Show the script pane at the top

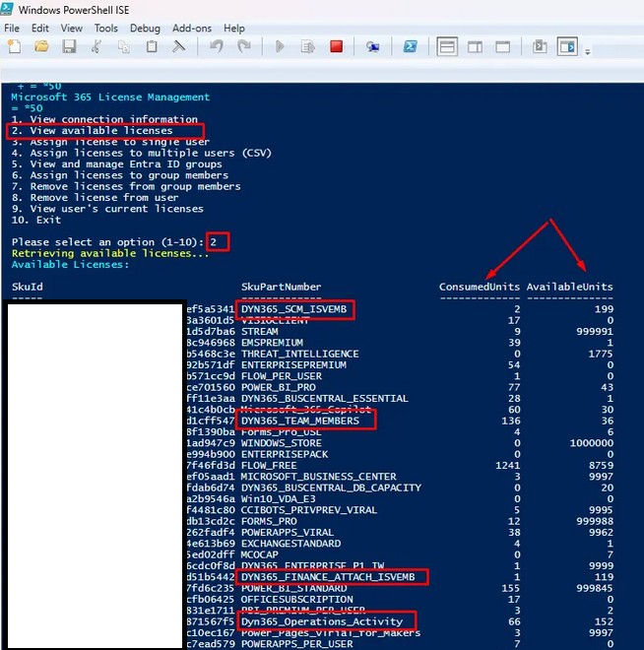coord(446,46)
